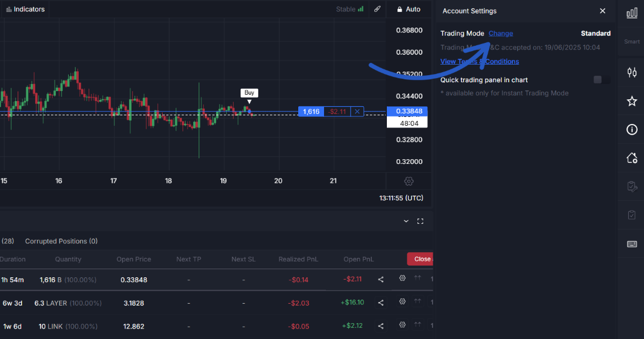Open chart settings gear icon
This screenshot has width=644, height=339.
pos(408,181)
